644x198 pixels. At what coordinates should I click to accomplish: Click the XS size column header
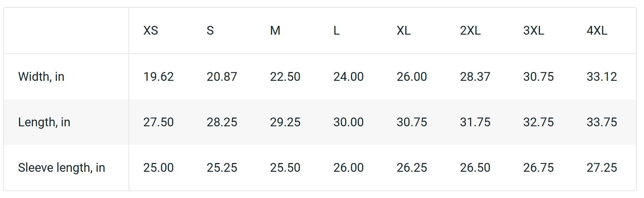pos(151,31)
